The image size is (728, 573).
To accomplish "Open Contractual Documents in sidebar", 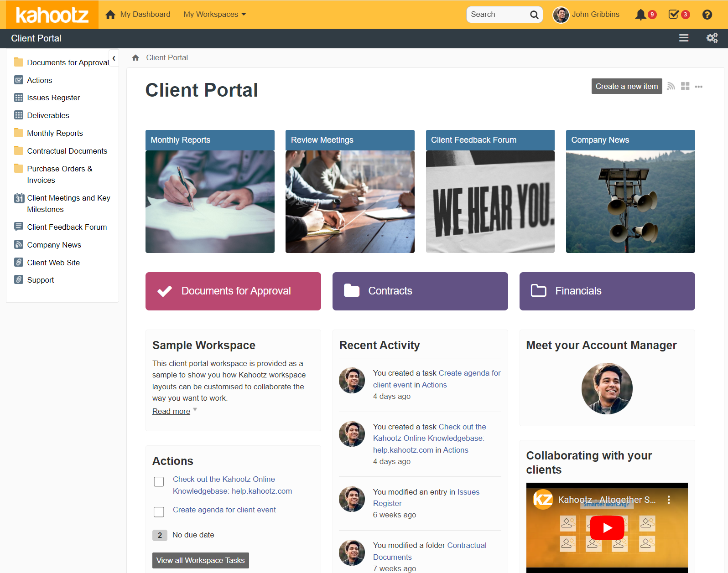I will 67,151.
